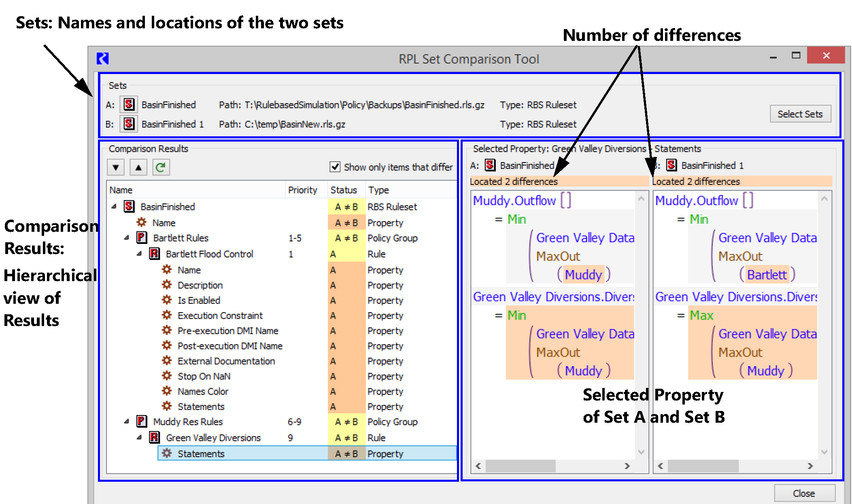This screenshot has width=852, height=504.
Task: Click gear icon beside Is Enabled property
Action: tap(167, 300)
